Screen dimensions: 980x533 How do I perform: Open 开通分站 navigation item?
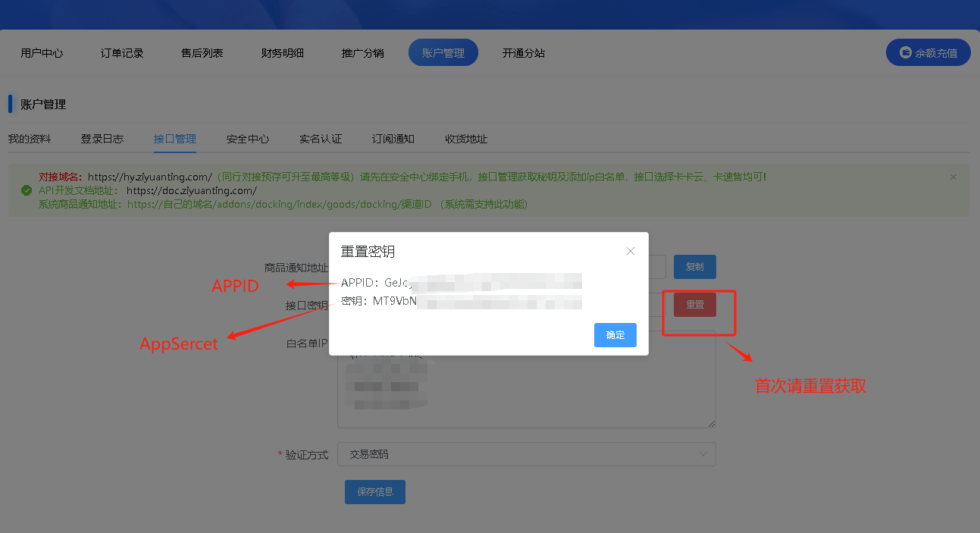click(x=524, y=53)
